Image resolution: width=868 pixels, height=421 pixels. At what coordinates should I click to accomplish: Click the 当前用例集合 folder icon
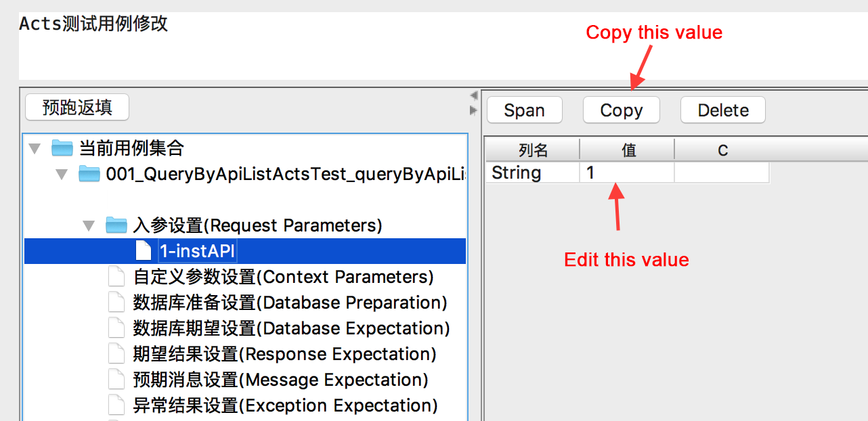(62, 148)
